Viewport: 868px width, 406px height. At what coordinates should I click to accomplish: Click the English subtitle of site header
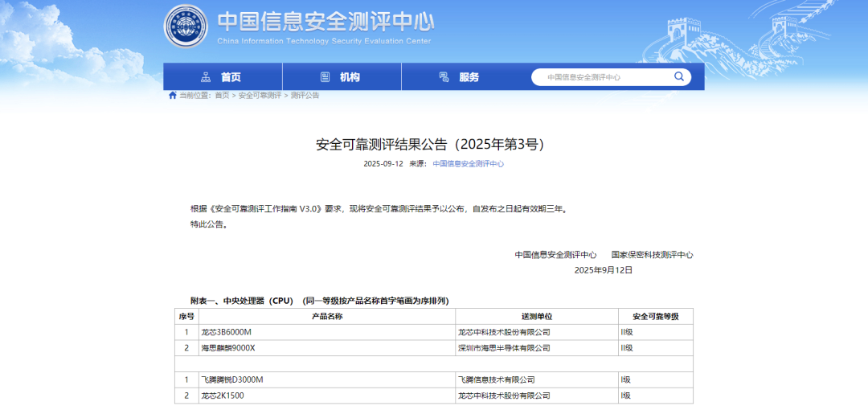(324, 41)
